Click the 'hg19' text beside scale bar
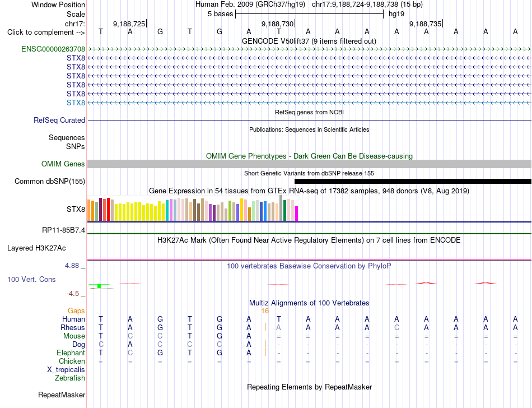Viewport: 532px width, 408px height. pos(396,14)
